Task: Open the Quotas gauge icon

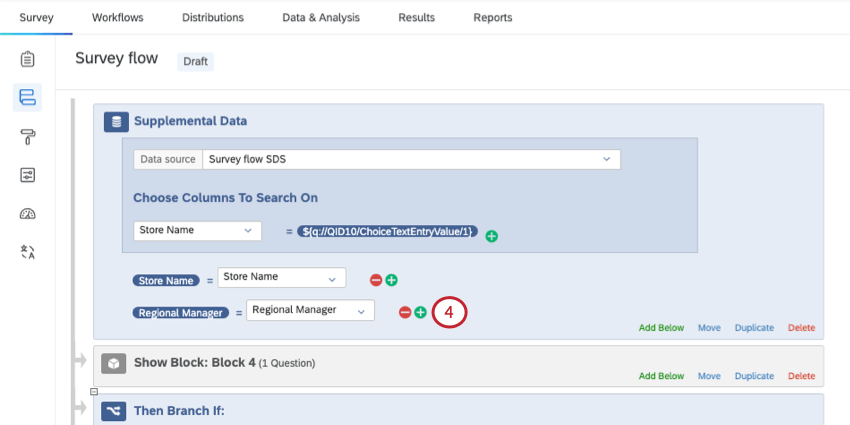Action: click(x=28, y=213)
